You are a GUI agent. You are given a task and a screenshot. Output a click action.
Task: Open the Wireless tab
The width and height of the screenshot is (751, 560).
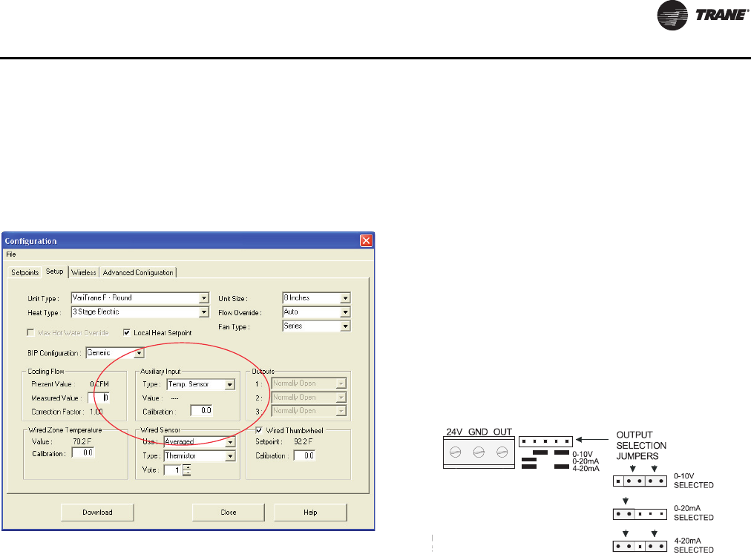click(x=84, y=272)
